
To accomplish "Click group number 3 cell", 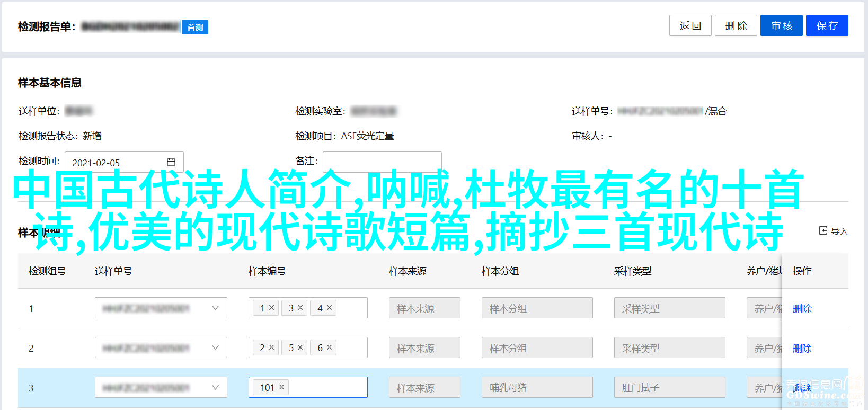I will coord(31,388).
